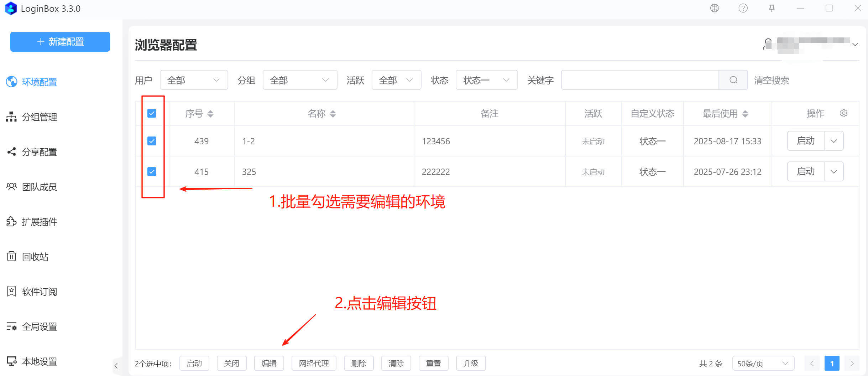This screenshot has height=376, width=868.
Task: Expand the 分组 filter dropdown
Action: [300, 80]
